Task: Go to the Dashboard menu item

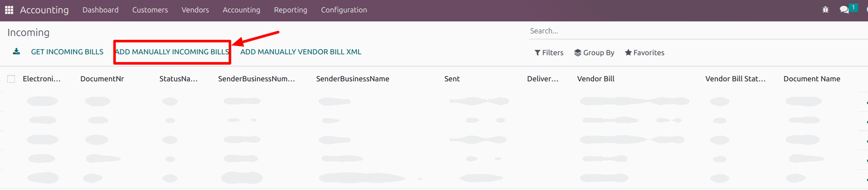Action: click(x=100, y=10)
